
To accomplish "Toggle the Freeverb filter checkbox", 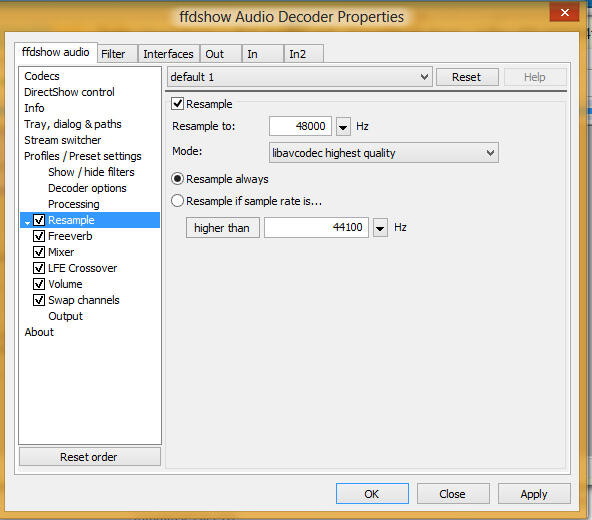I will pos(39,236).
